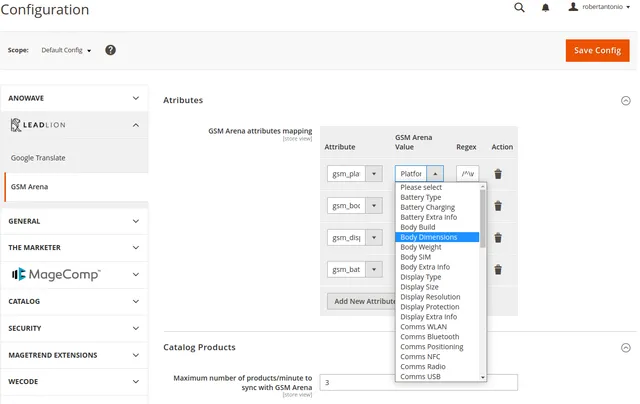Delete the gsm_boc mapping row

tap(498, 206)
